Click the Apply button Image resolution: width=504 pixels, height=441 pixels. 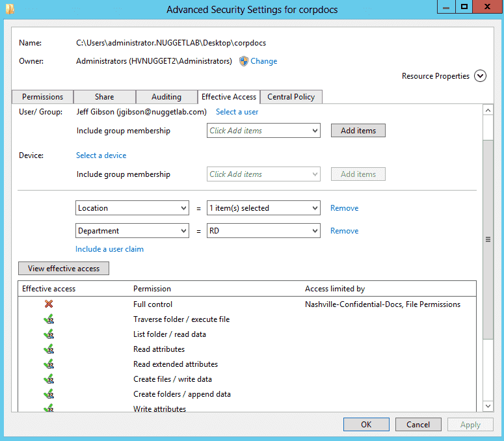click(470, 425)
